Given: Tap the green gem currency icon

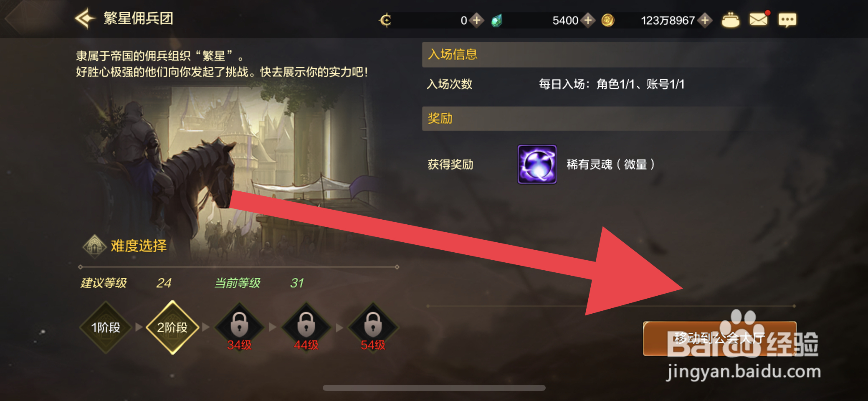Looking at the screenshot, I should 496,20.
